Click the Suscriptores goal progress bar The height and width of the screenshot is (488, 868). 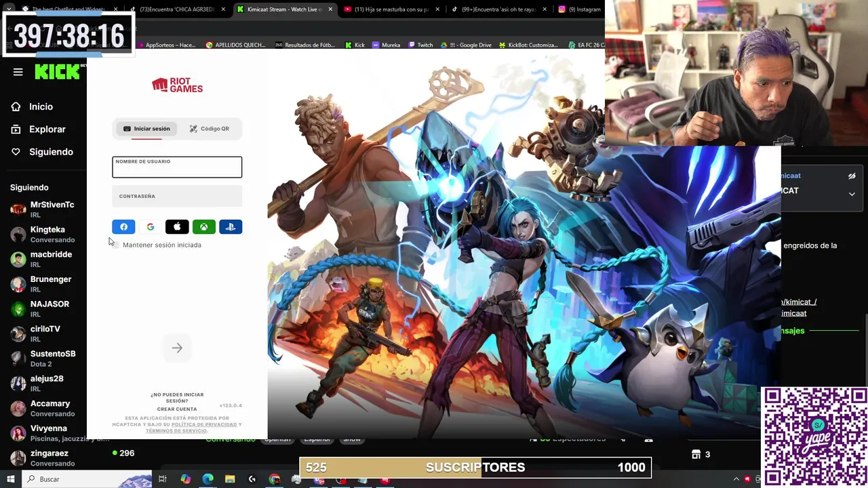(475, 468)
